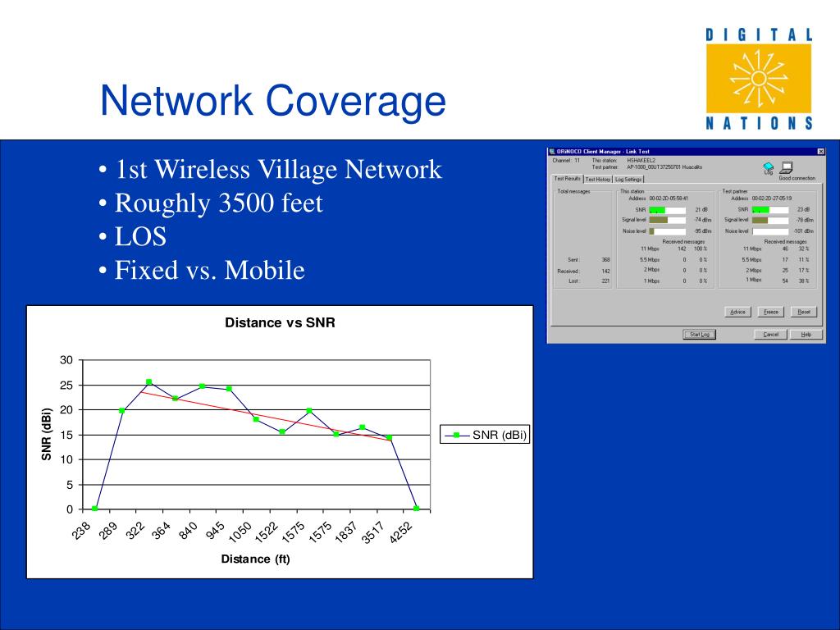Click the Advice button
840x630 pixels.
(738, 312)
